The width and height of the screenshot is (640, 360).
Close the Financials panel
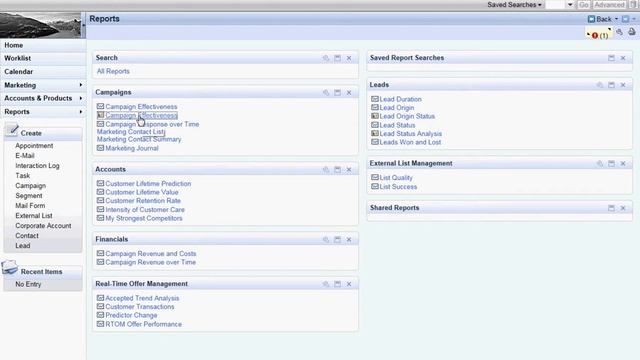point(349,240)
